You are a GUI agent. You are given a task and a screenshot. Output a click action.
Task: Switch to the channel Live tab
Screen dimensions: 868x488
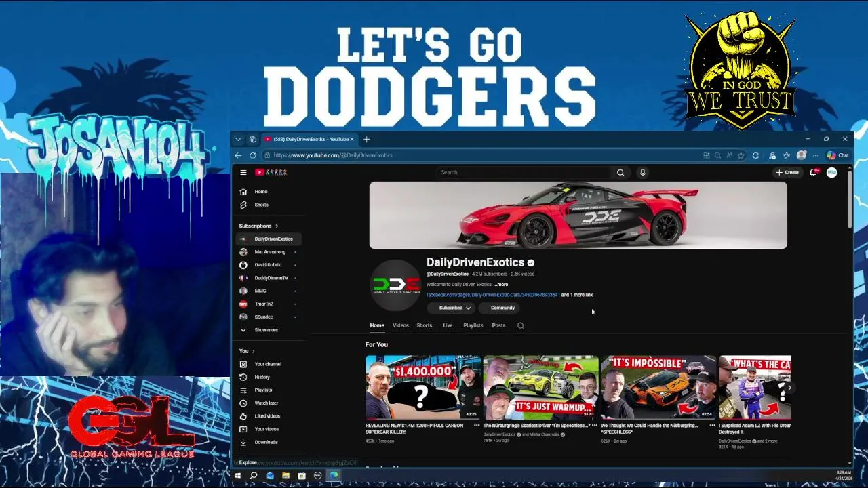448,325
